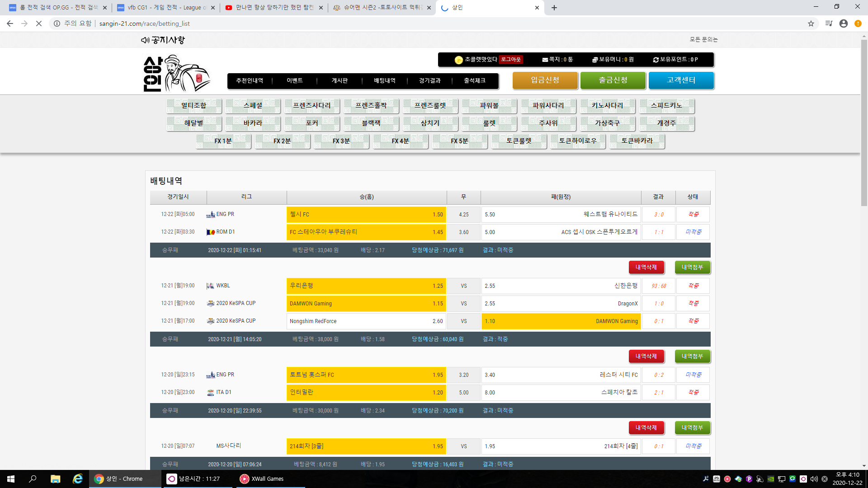
Task: Open the Chrome profile avatar icon
Action: [843, 23]
